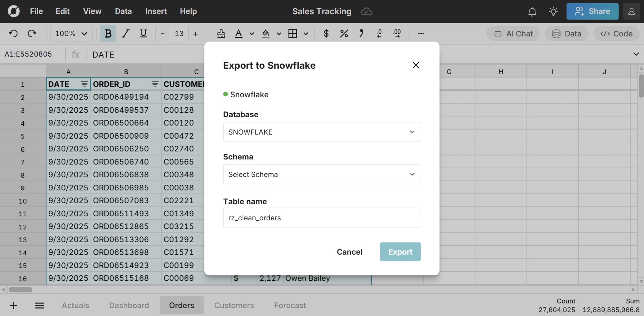Apply currency dollar format
This screenshot has width=644, height=316.
click(326, 34)
